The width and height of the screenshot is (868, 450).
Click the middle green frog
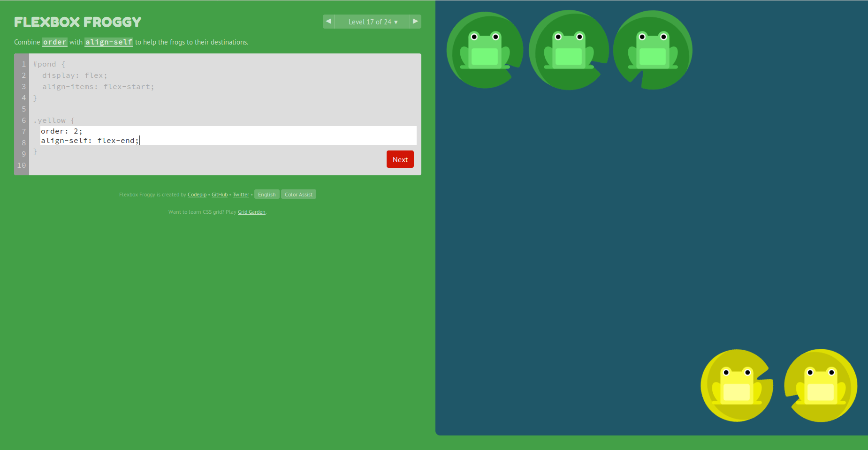coord(569,50)
